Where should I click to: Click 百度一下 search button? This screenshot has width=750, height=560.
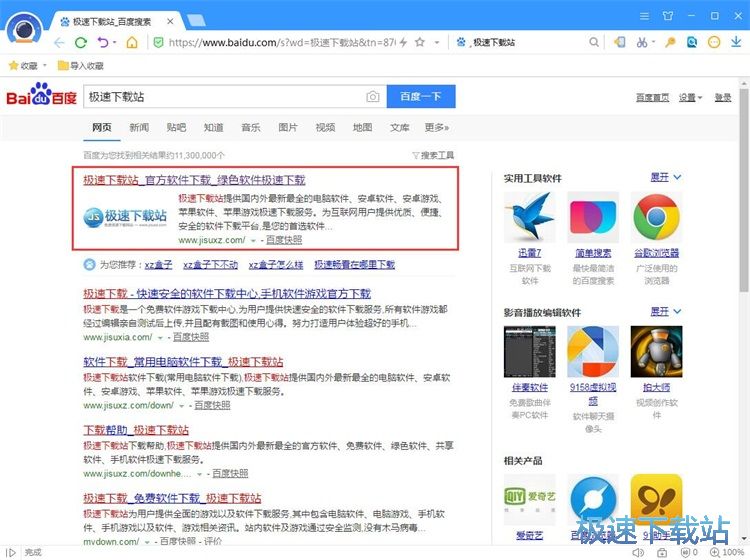(x=421, y=97)
